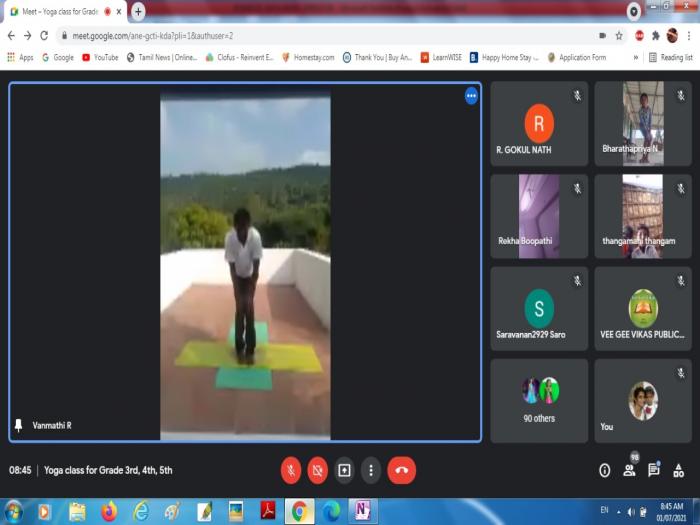Bookmark this page with the star icon
Image resolution: width=700 pixels, height=525 pixels.
[619, 36]
